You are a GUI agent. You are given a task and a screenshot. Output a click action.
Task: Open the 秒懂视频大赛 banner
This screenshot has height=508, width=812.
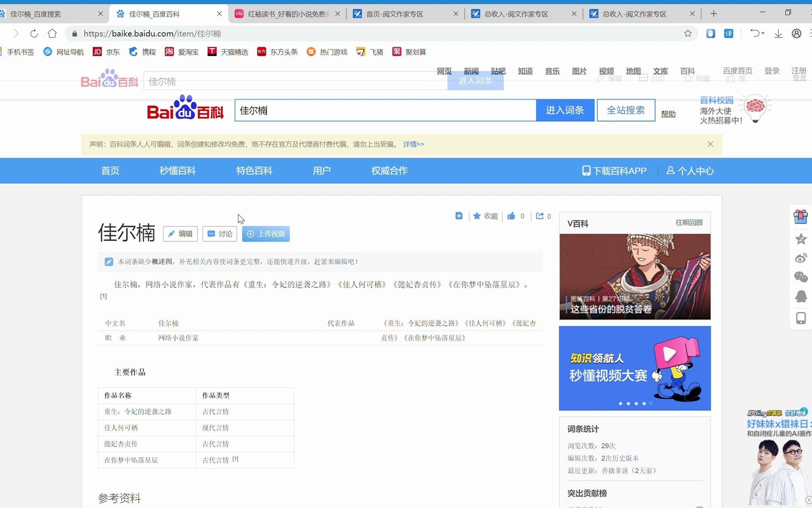click(635, 368)
